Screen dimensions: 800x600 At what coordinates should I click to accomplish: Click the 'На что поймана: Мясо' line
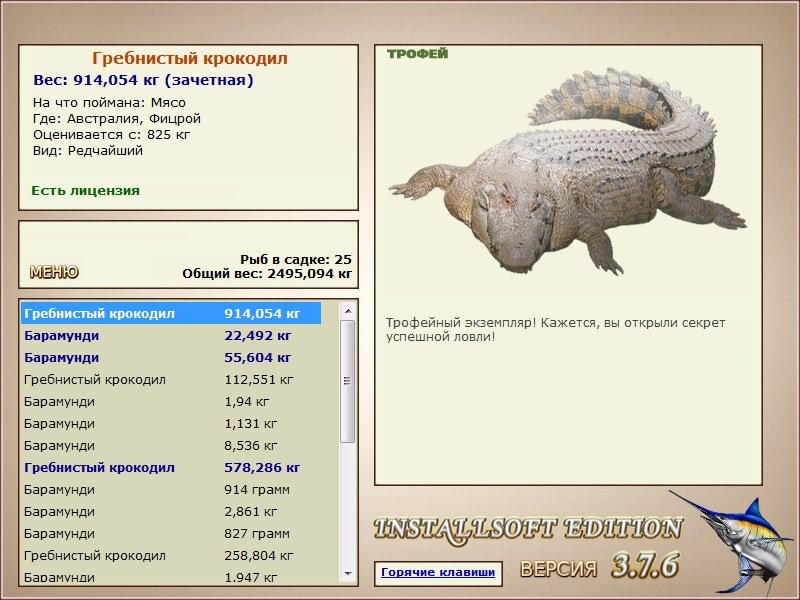point(109,103)
